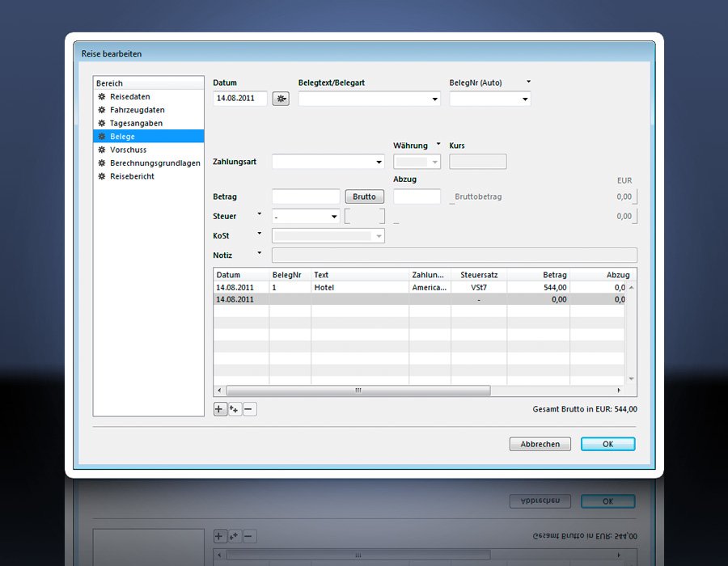Click the gear icon next to Vorschuss
This screenshot has height=566, width=728.
102,150
